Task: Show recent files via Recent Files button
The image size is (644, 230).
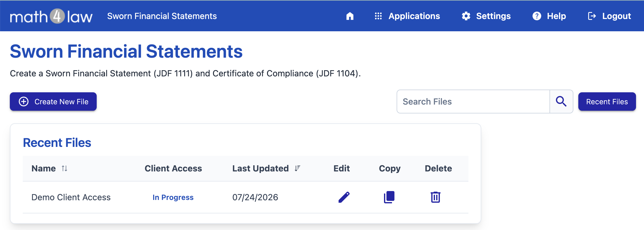Action: pyautogui.click(x=607, y=102)
